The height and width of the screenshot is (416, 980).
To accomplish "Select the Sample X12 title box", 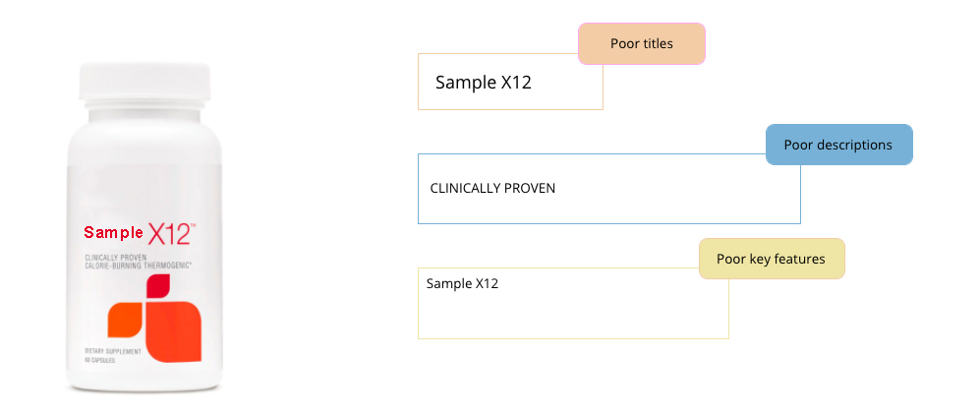I will point(510,82).
